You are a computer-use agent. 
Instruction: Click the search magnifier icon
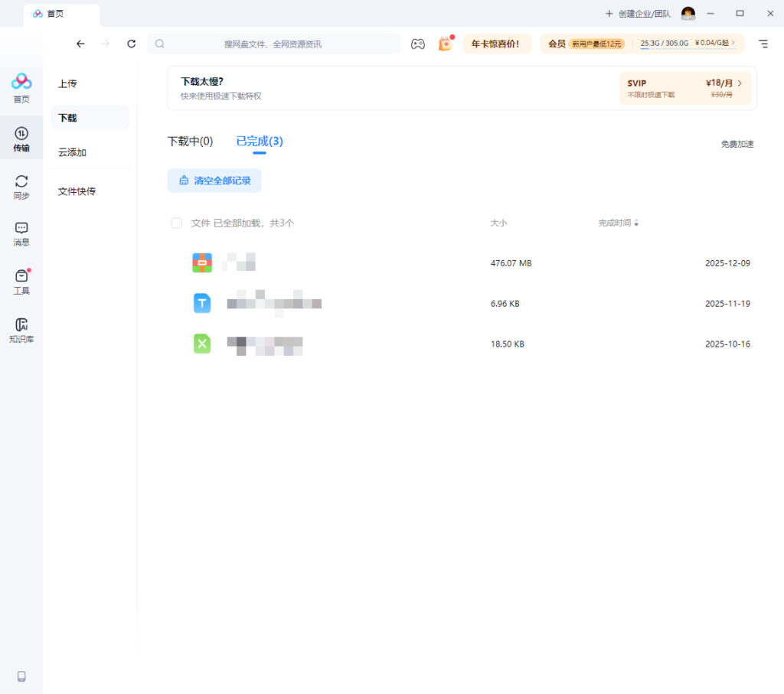click(159, 44)
